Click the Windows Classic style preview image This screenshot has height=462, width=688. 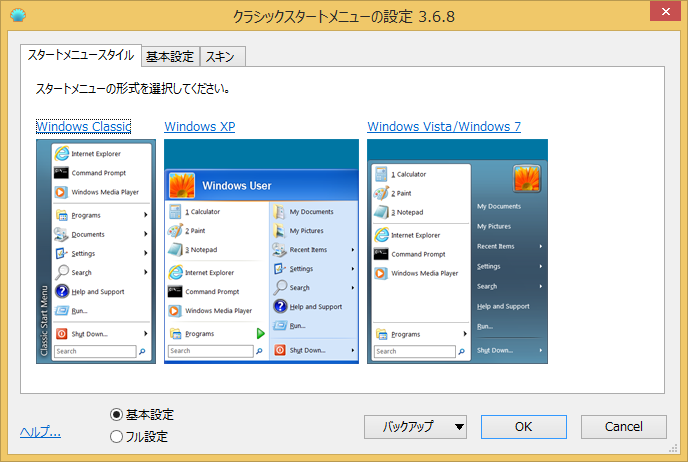94,251
